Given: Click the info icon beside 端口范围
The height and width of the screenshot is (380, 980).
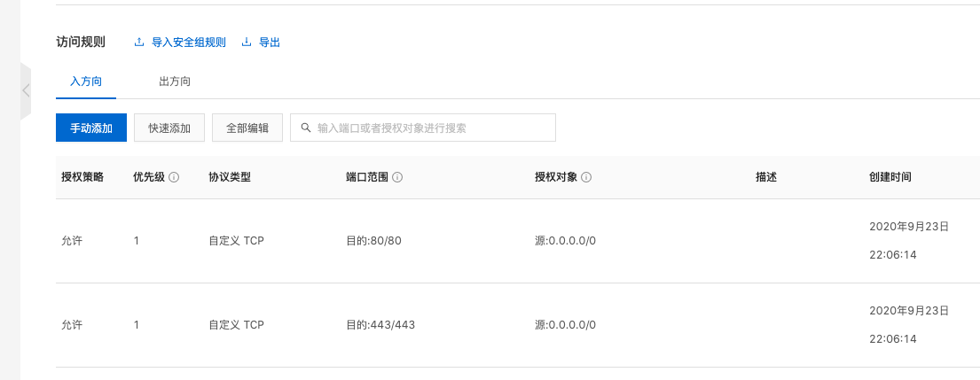Looking at the screenshot, I should click(397, 177).
